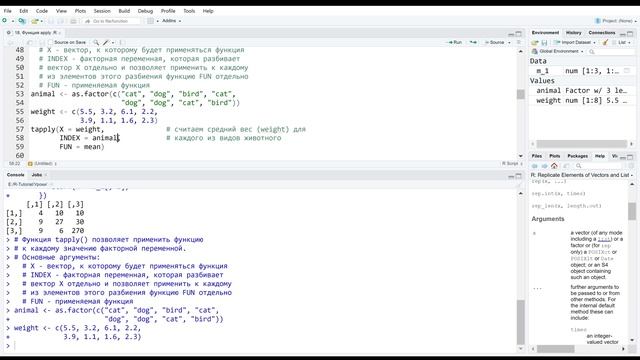Click the Environment pane horizontal scrollbar
The image size is (640, 360).
[582, 144]
